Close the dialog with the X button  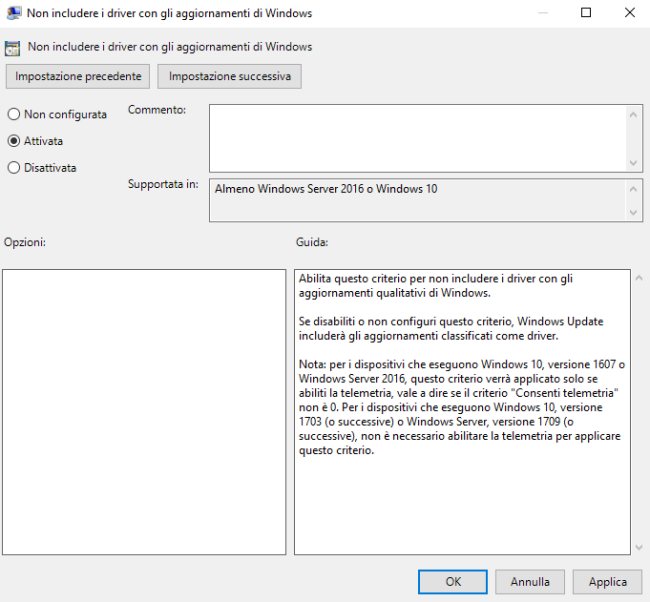pyautogui.click(x=629, y=13)
